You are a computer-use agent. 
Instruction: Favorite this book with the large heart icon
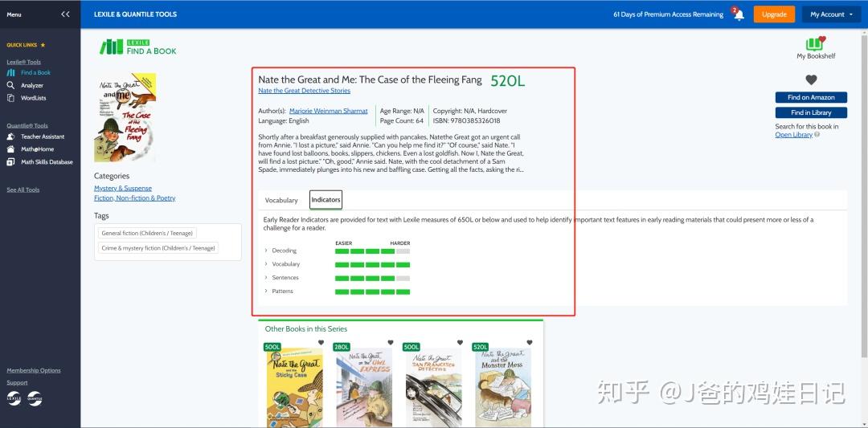(811, 79)
